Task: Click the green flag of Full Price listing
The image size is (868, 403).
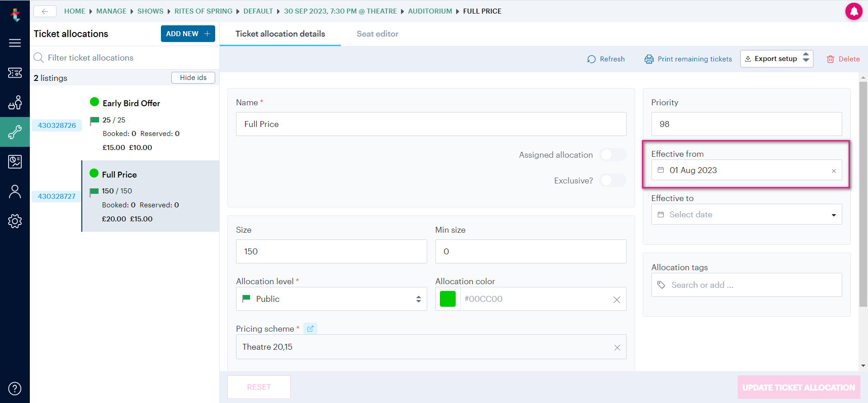Action: pos(94,192)
